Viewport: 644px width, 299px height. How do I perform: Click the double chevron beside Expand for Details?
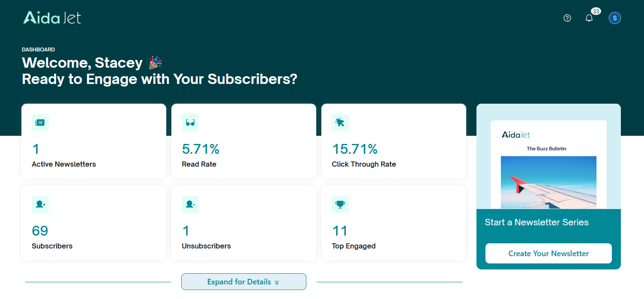click(x=277, y=282)
